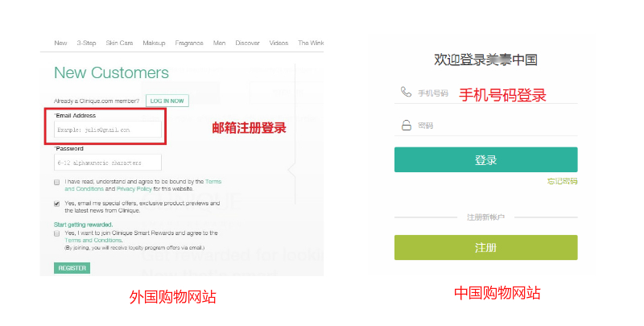Uncheck the email me special offers box
The height and width of the screenshot is (326, 644).
(x=56, y=204)
